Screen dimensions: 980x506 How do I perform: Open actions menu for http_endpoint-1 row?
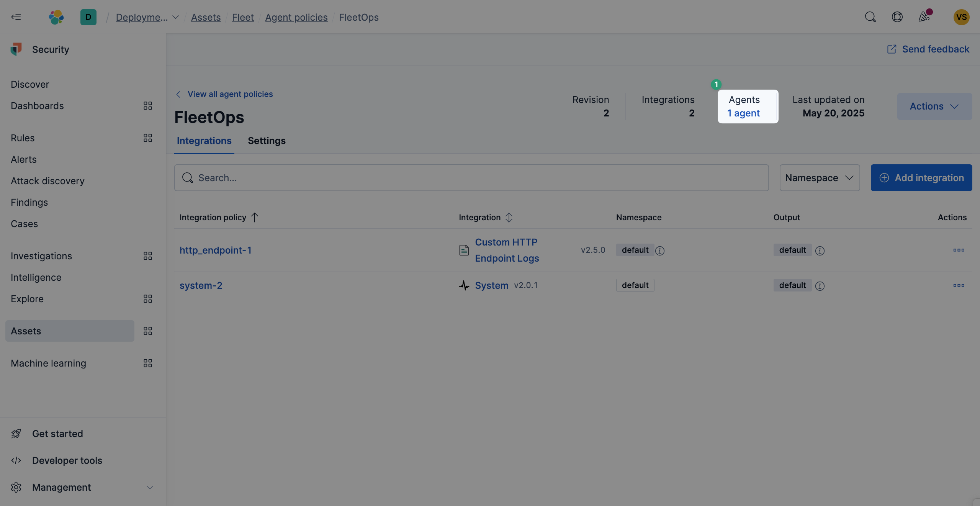pos(959,250)
